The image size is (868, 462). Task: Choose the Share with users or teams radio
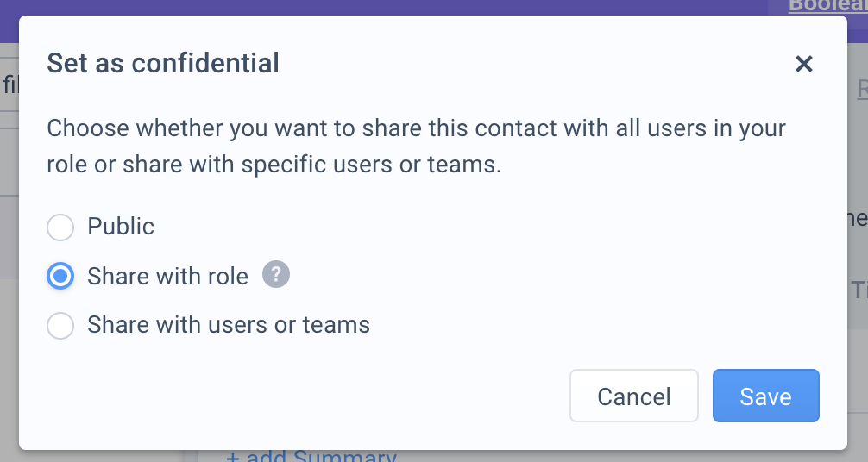coord(60,325)
